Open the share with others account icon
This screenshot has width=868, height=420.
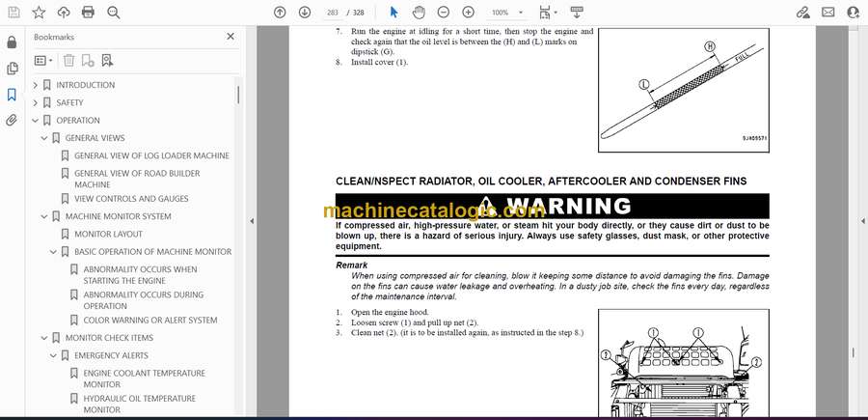click(x=854, y=13)
